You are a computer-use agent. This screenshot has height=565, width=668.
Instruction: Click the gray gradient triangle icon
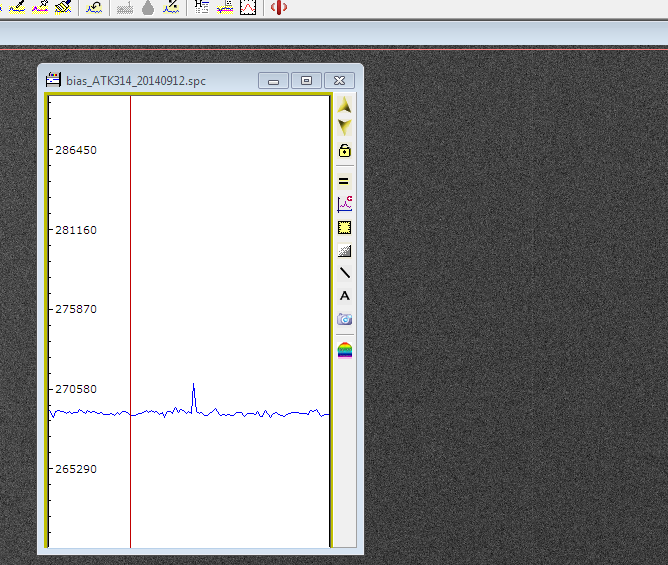[x=344, y=251]
